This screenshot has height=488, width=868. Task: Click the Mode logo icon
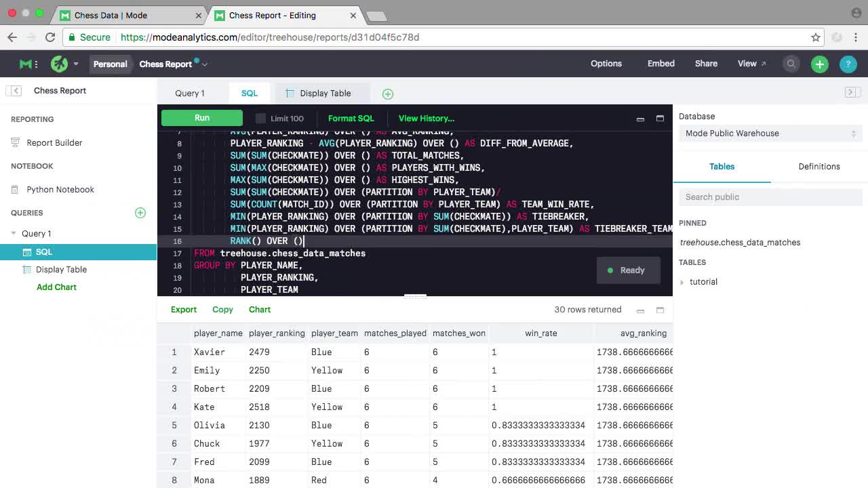tap(26, 64)
